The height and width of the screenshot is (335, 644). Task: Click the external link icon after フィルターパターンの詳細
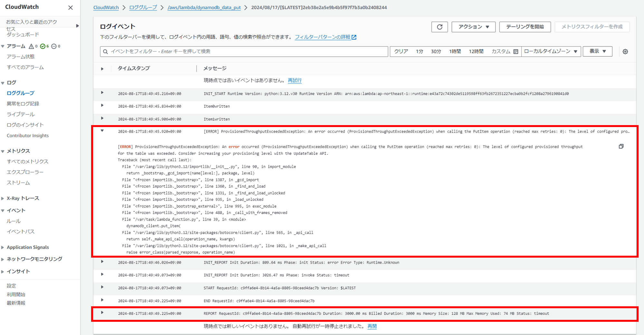(354, 37)
